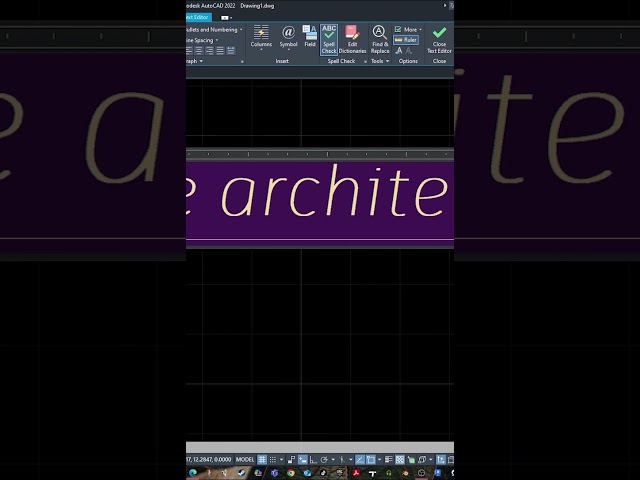Click the MODEL button in status bar
This screenshot has width=640, height=480.
tap(245, 460)
